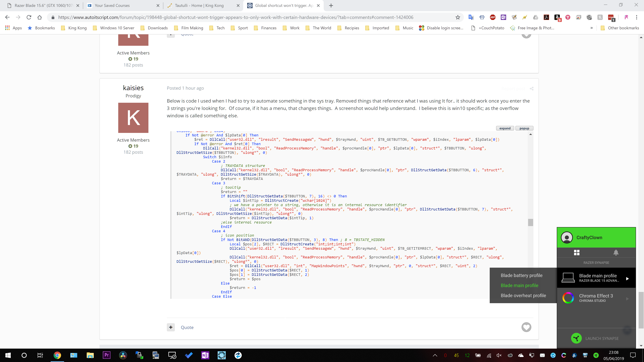
Task: Select Blade main profile in submenu
Action: [520, 285]
